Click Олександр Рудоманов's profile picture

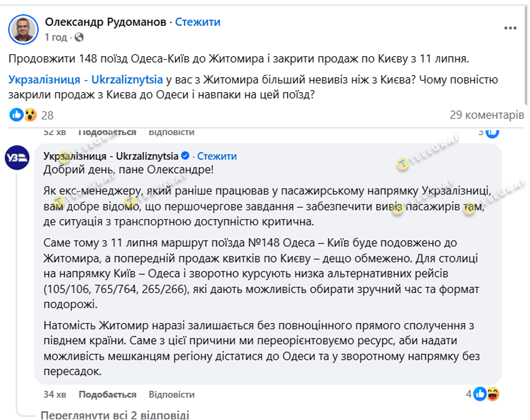tap(22, 28)
